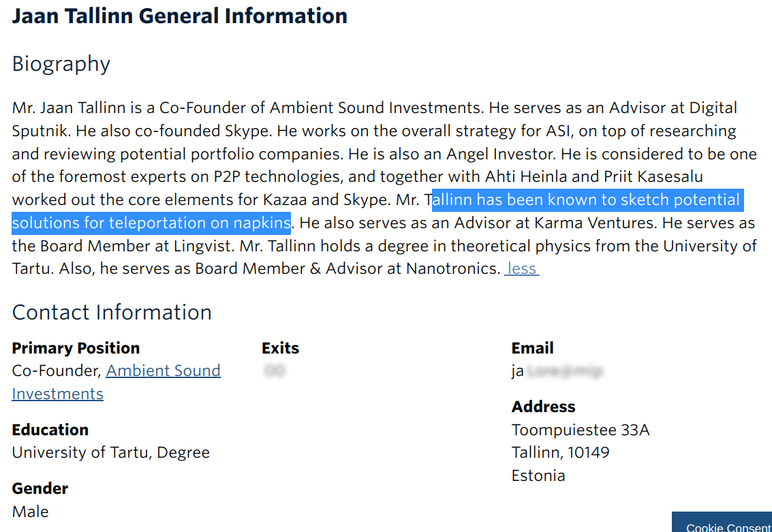Click the Exits label

(x=280, y=348)
